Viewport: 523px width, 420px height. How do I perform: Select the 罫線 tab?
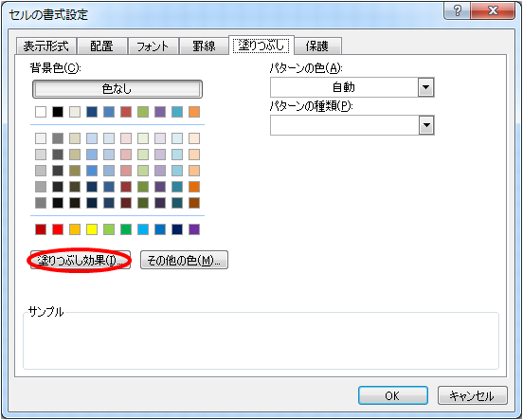point(204,46)
